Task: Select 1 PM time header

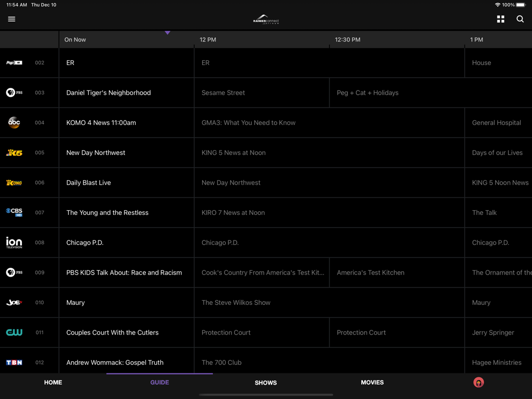Action: point(476,40)
